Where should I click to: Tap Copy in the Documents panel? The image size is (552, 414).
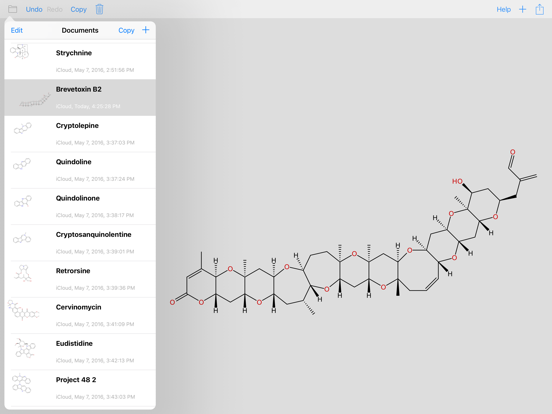[126, 30]
